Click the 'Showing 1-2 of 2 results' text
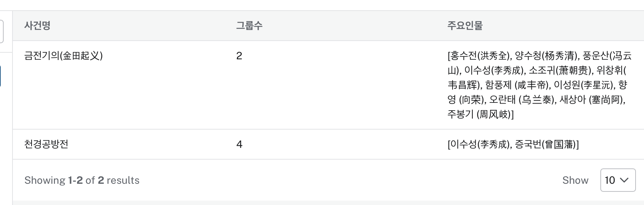Viewport: 644px width, 205px height. click(82, 180)
